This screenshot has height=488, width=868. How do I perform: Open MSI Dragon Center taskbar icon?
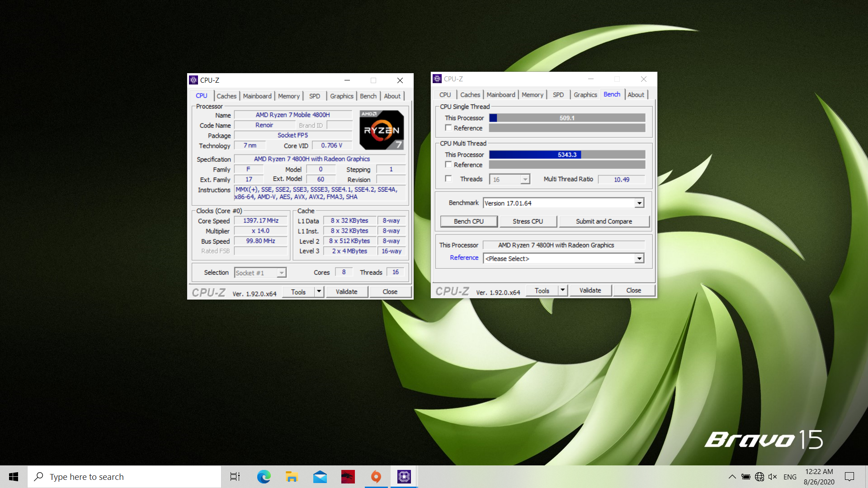[348, 477]
